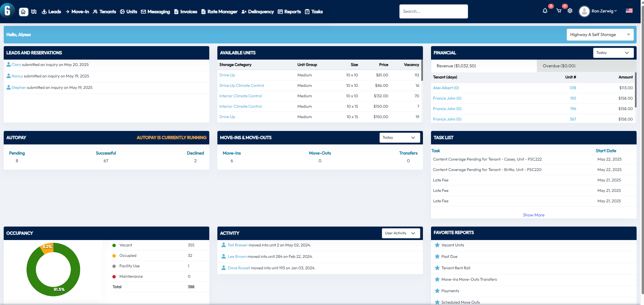Open the shopping cart icon
Image resolution: width=644 pixels, height=305 pixels.
click(559, 11)
